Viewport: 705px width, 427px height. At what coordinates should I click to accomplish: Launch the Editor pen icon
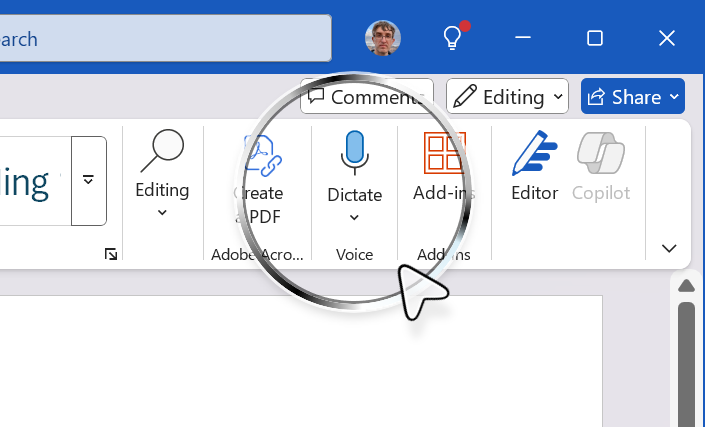click(x=534, y=154)
